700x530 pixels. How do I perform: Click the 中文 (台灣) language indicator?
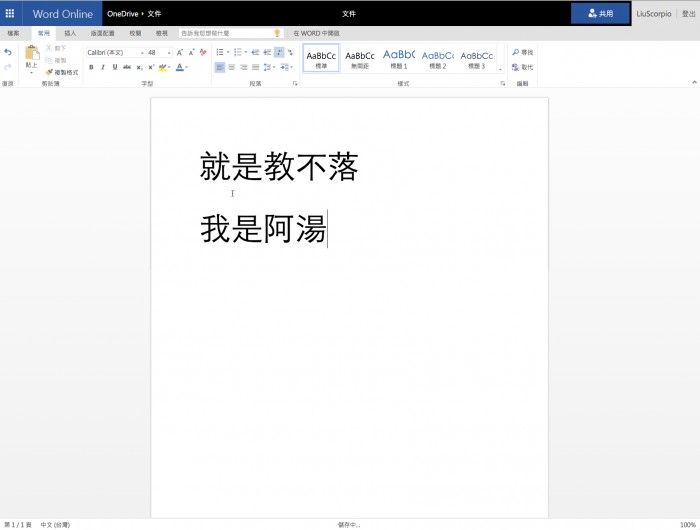(x=55, y=525)
